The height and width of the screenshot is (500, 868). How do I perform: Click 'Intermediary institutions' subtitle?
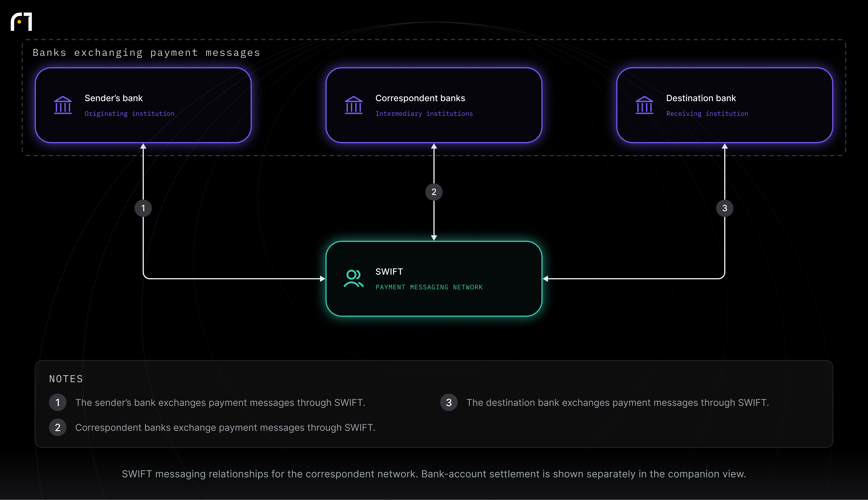coord(424,114)
